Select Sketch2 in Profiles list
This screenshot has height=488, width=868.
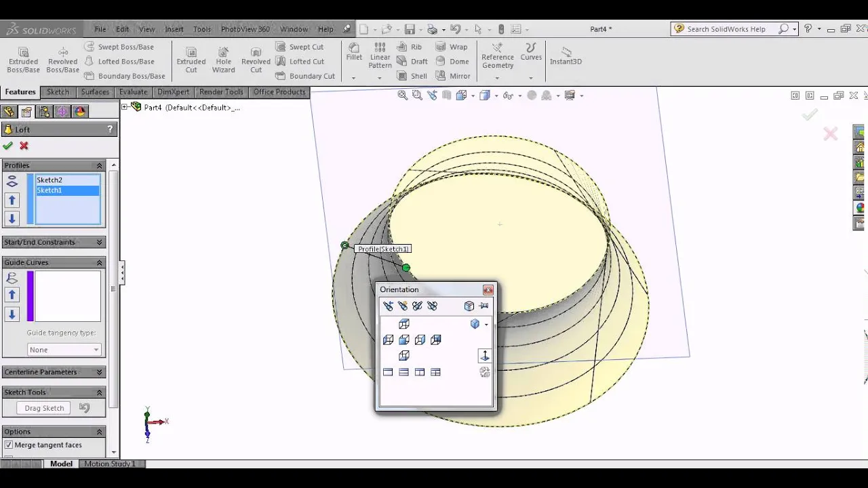67,180
